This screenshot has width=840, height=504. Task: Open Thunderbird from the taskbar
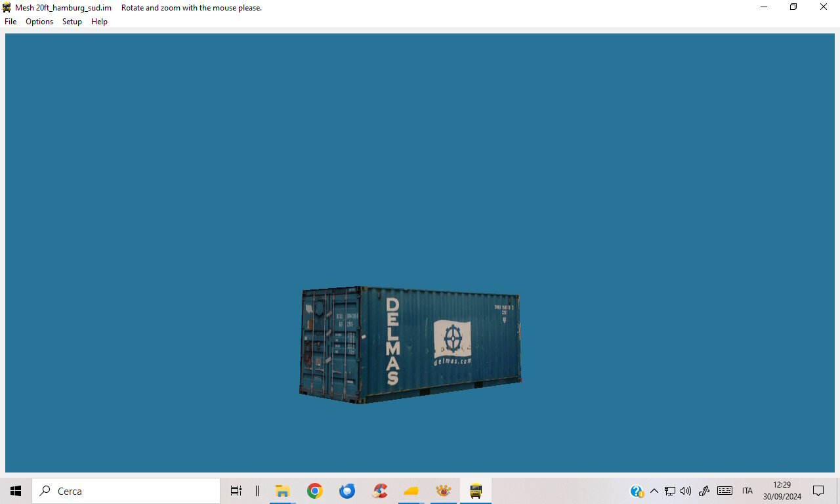[347, 491]
